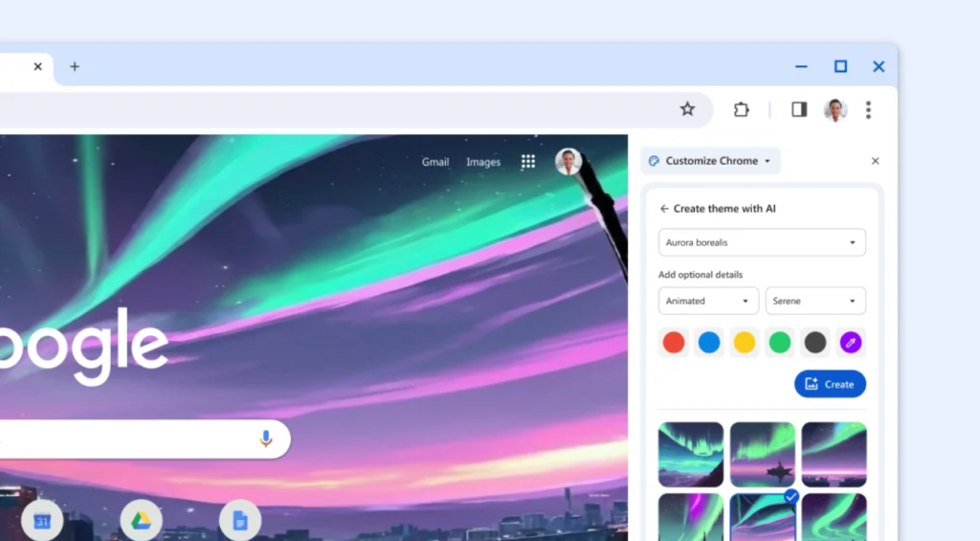Select the dark gray color swatch
Screen dimensions: 980x541
click(x=815, y=342)
